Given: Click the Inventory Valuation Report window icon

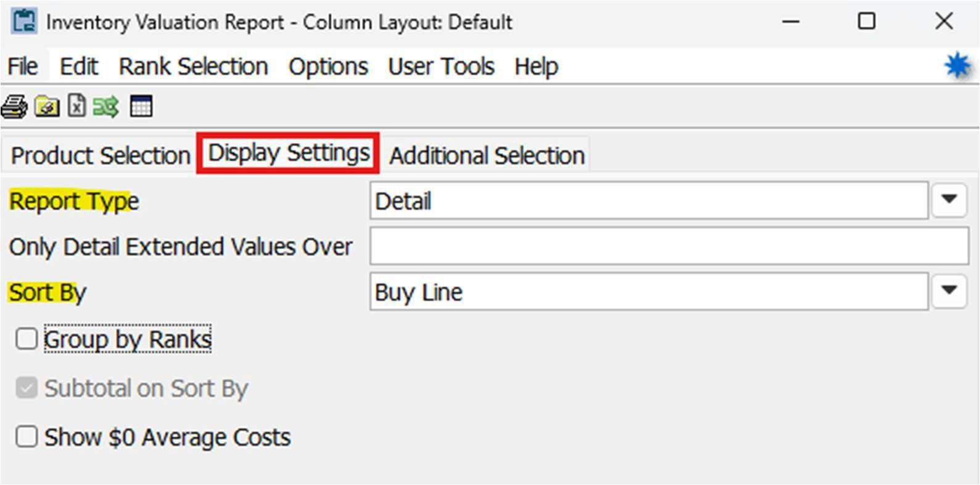Looking at the screenshot, I should 24,22.
